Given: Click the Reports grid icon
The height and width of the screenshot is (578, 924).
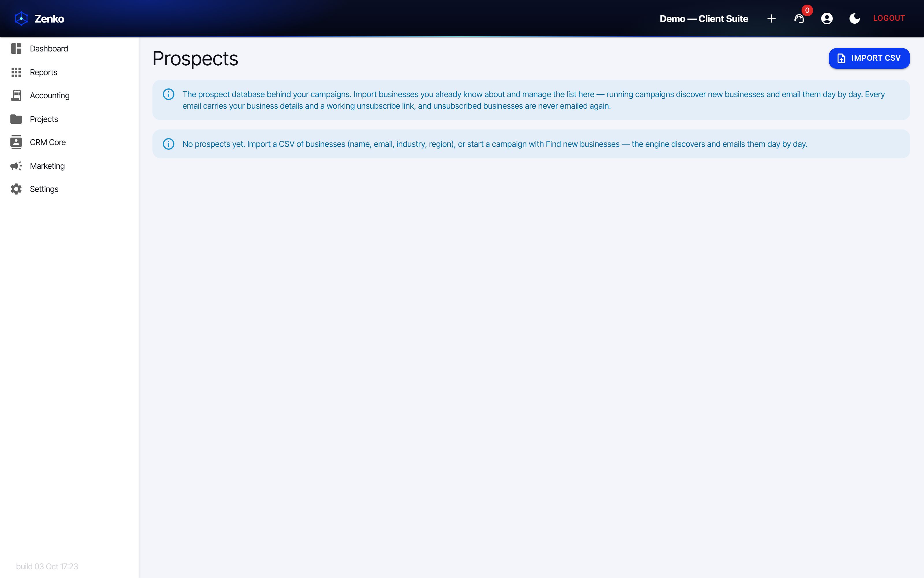Looking at the screenshot, I should pos(16,72).
